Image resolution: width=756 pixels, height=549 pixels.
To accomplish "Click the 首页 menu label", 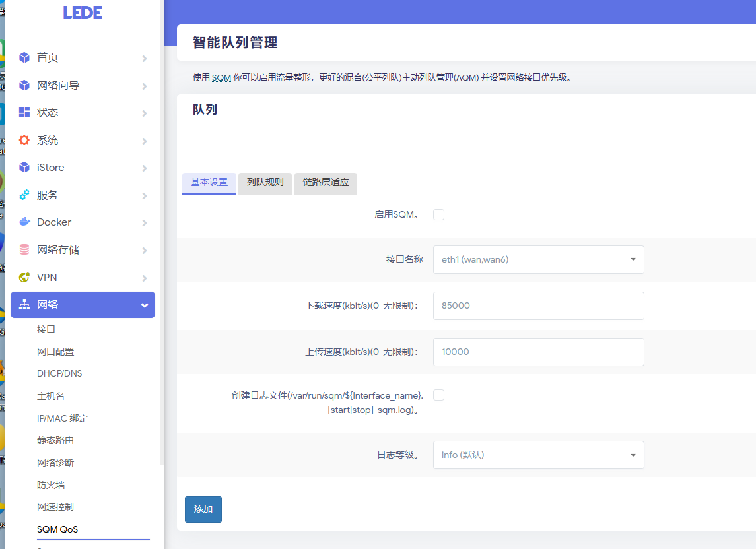I will [x=48, y=57].
